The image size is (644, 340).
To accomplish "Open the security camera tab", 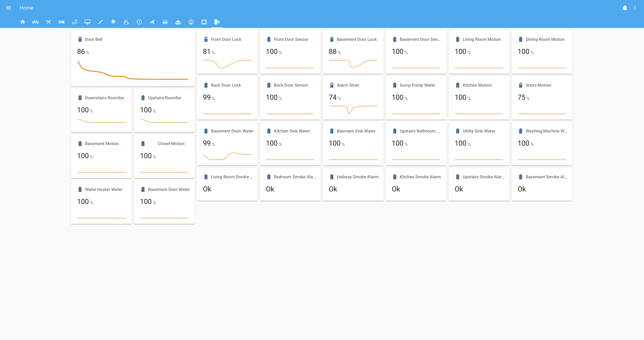I will [152, 22].
